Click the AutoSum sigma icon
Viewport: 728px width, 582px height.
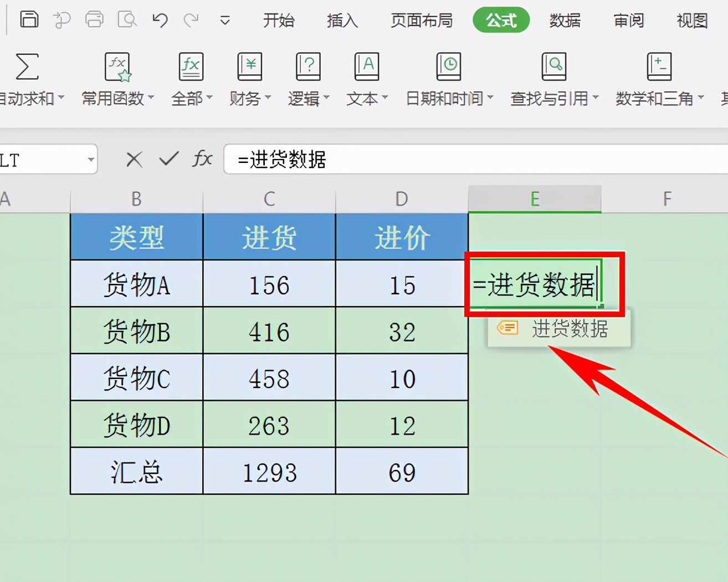(x=27, y=67)
